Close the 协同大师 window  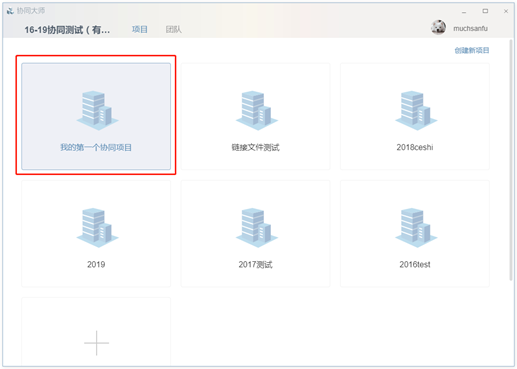pyautogui.click(x=506, y=11)
